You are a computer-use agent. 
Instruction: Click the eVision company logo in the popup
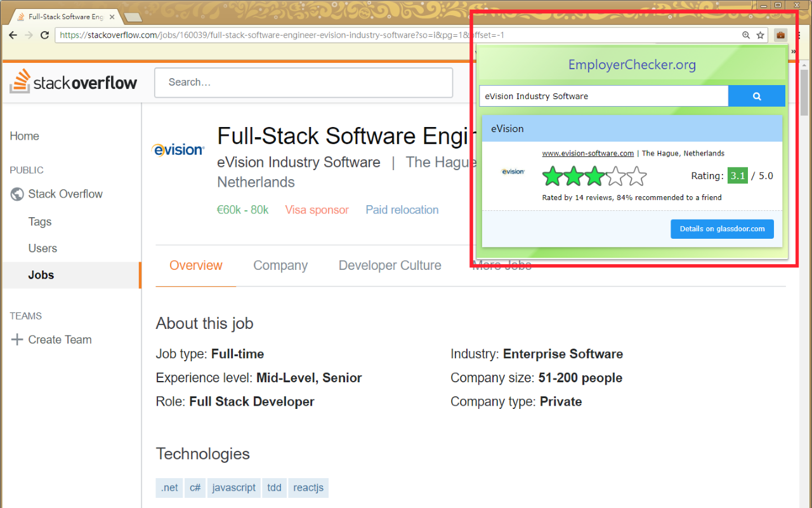pyautogui.click(x=513, y=171)
